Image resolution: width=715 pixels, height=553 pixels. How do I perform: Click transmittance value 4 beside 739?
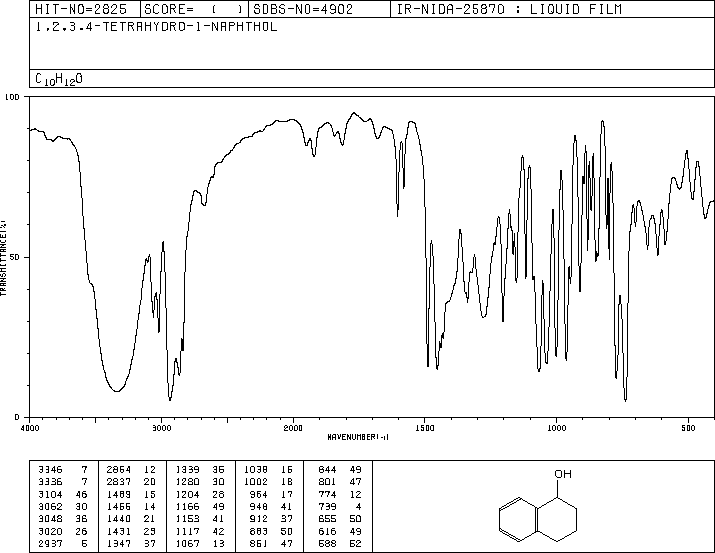click(x=358, y=506)
